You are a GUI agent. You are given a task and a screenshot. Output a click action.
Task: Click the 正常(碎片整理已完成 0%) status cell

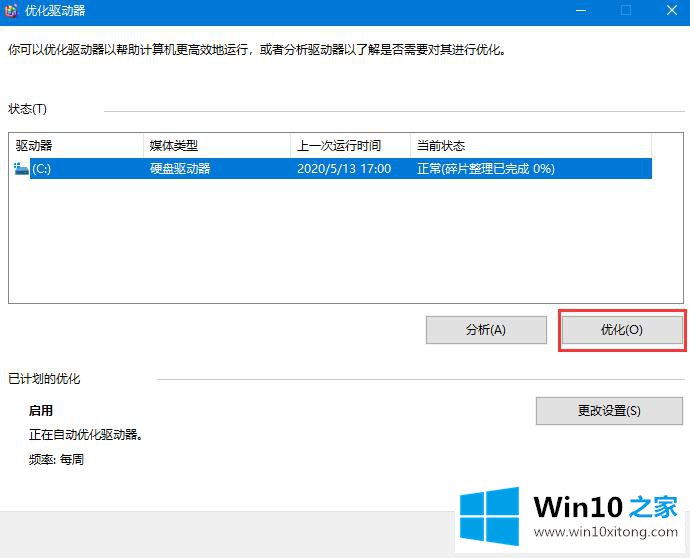pyautogui.click(x=485, y=169)
